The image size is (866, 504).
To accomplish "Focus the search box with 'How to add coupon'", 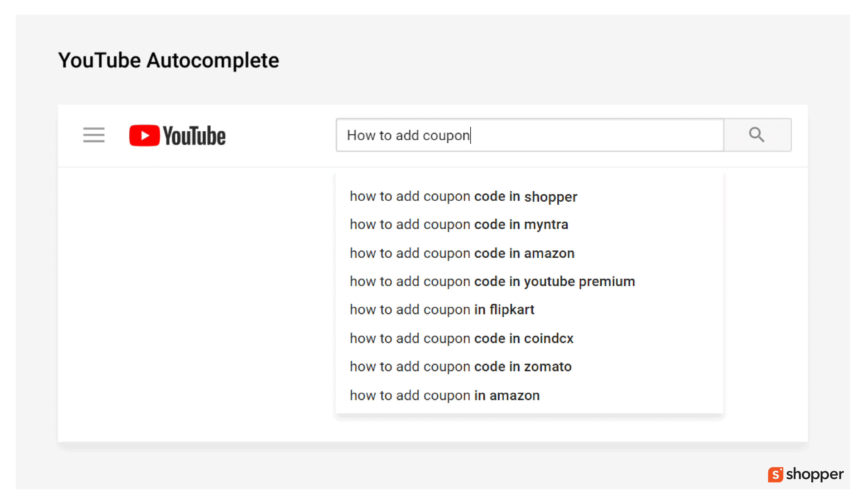I will [530, 135].
